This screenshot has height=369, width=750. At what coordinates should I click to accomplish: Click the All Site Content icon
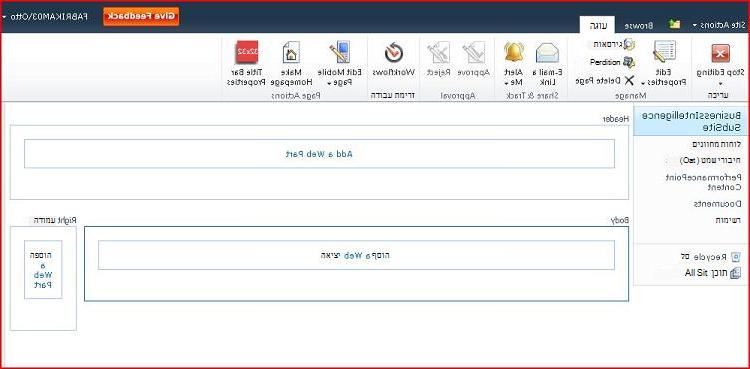point(736,273)
